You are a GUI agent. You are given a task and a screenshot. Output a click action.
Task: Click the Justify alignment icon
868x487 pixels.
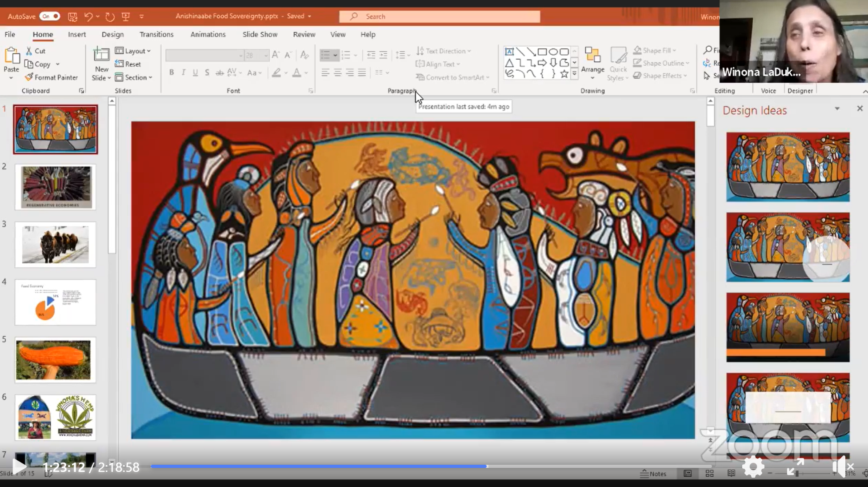pos(362,72)
